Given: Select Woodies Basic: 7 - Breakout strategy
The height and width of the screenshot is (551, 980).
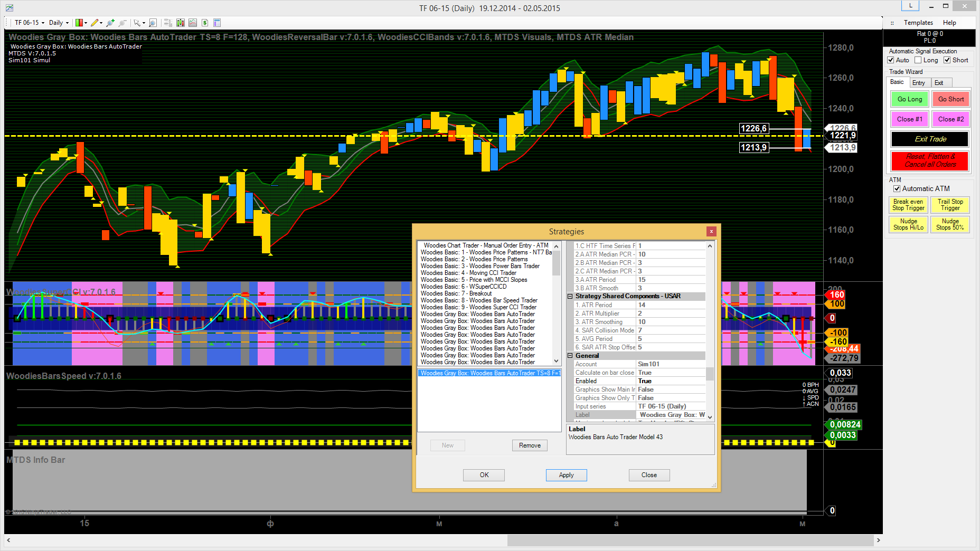Looking at the screenshot, I should (x=456, y=293).
